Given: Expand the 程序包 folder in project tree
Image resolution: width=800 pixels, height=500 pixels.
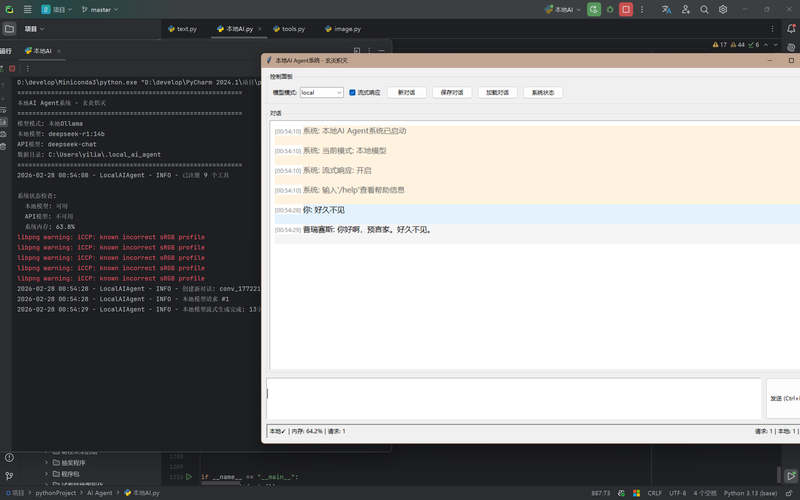Looking at the screenshot, I should point(46,474).
